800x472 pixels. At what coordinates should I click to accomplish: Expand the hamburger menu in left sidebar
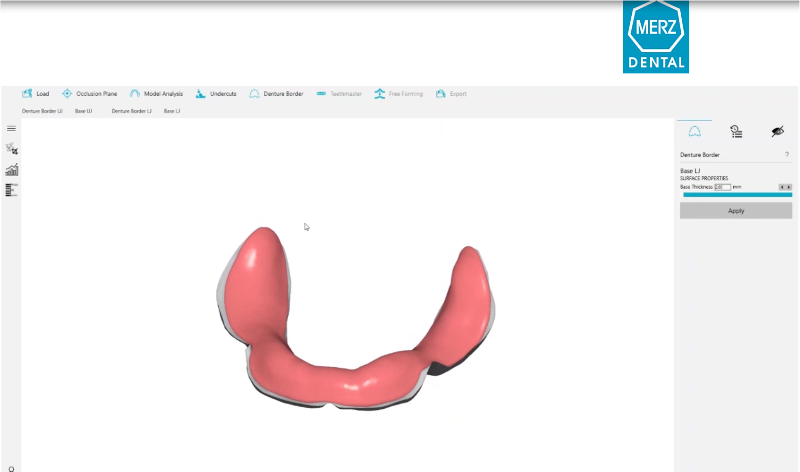[11, 128]
